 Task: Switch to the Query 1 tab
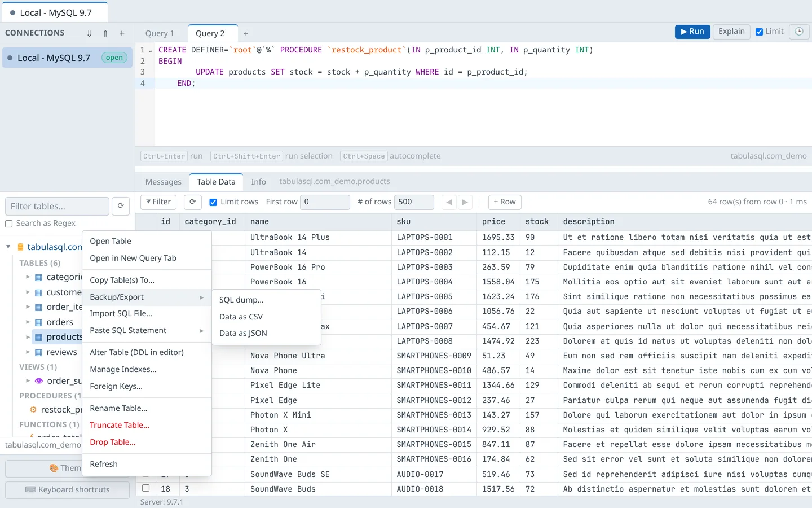[160, 34]
